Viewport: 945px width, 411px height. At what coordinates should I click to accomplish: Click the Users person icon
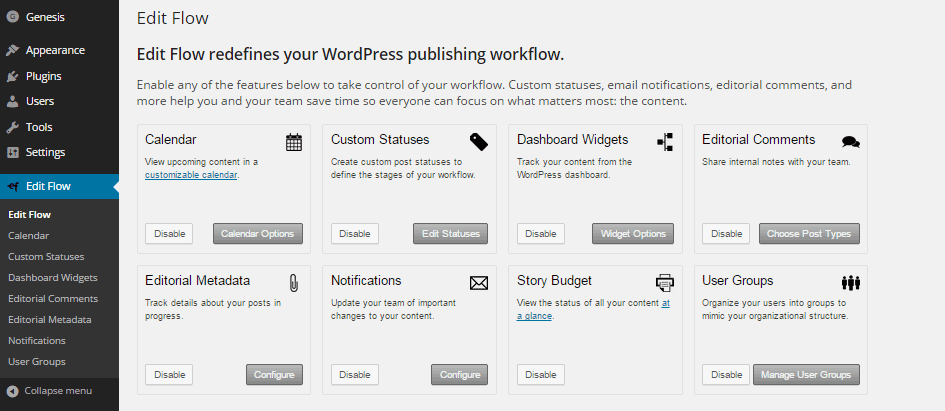(12, 101)
